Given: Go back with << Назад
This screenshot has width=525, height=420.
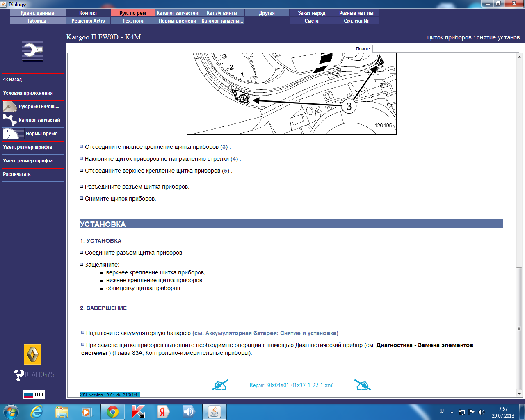Looking at the screenshot, I should (x=33, y=80).
